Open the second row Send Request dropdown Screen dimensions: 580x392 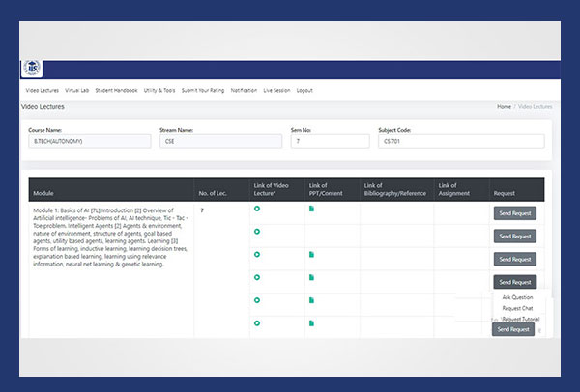pos(514,236)
